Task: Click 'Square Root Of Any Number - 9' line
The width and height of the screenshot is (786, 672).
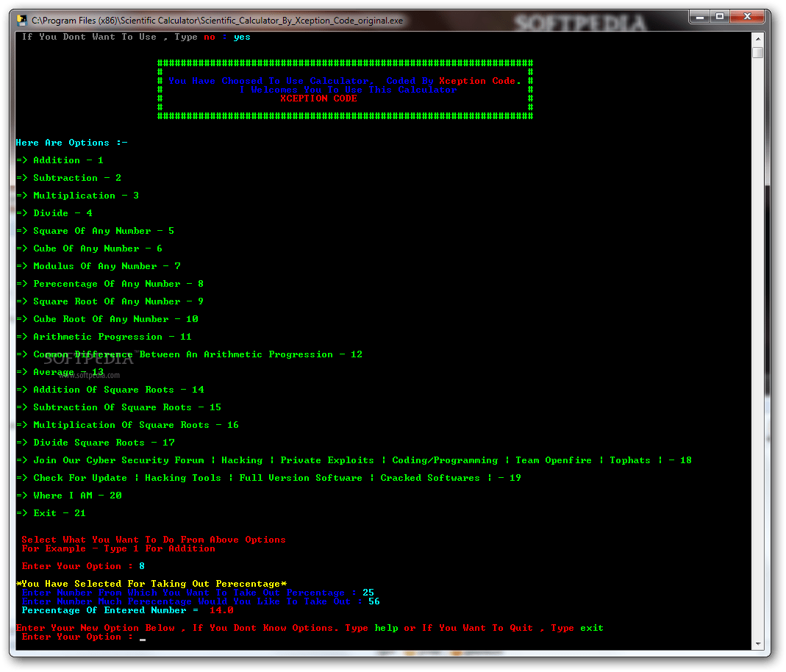Action: point(110,301)
